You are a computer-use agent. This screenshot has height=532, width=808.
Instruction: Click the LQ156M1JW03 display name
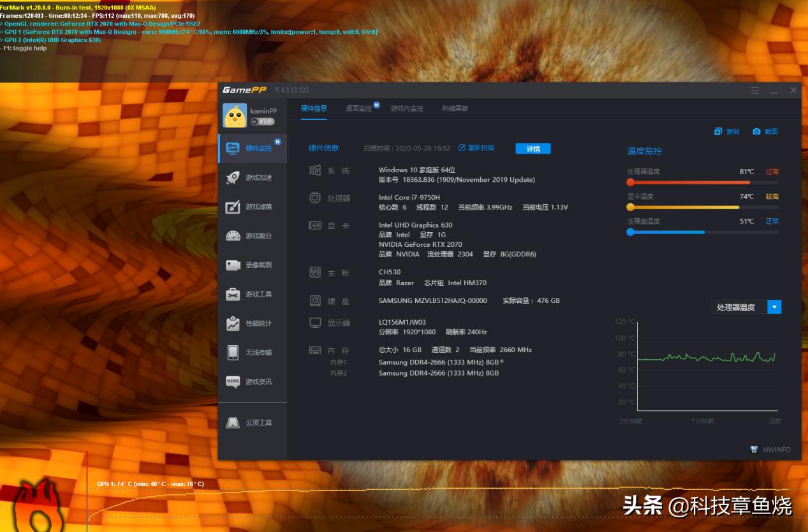[x=402, y=323]
